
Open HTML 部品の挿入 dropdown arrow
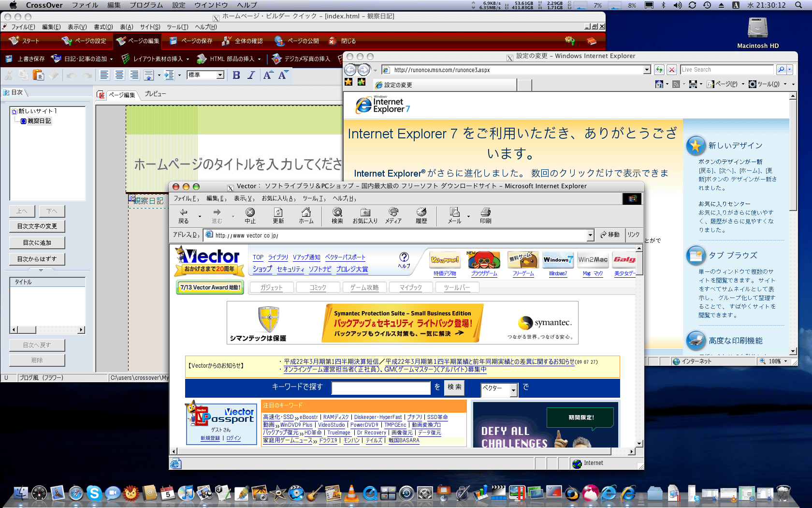pyautogui.click(x=259, y=60)
